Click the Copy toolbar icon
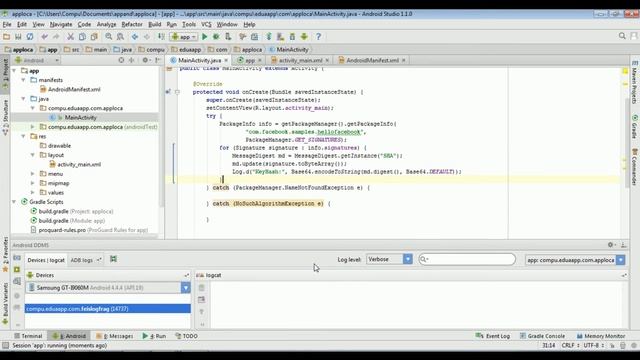The width and height of the screenshot is (640, 360). pos(82,37)
